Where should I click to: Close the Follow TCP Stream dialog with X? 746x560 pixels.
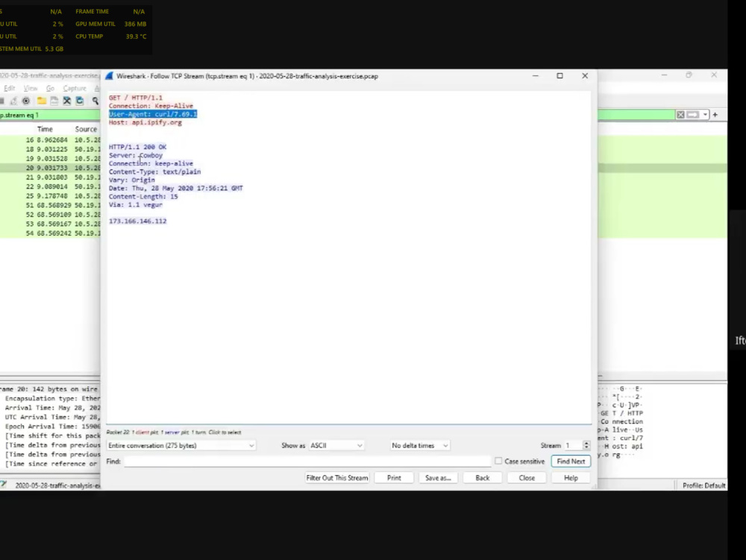(x=585, y=75)
